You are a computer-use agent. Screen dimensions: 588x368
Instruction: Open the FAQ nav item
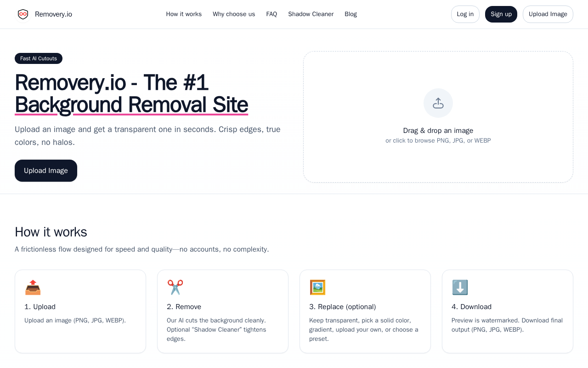pyautogui.click(x=271, y=14)
